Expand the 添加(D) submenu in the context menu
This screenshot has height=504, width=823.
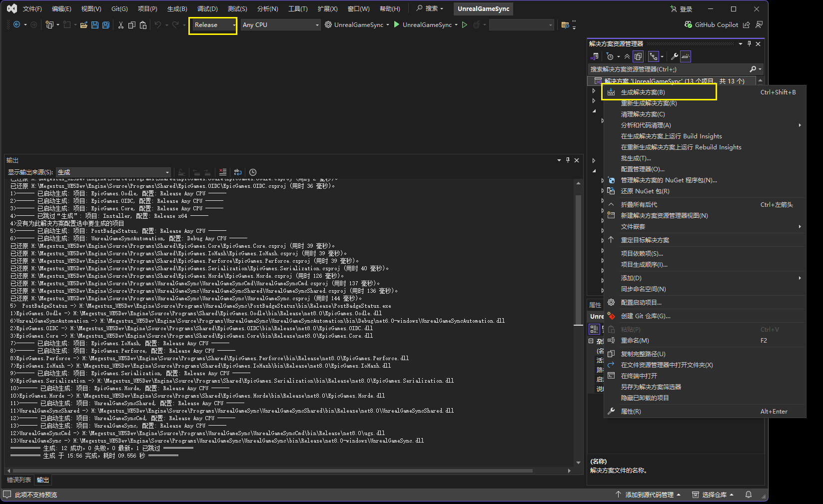pos(705,278)
